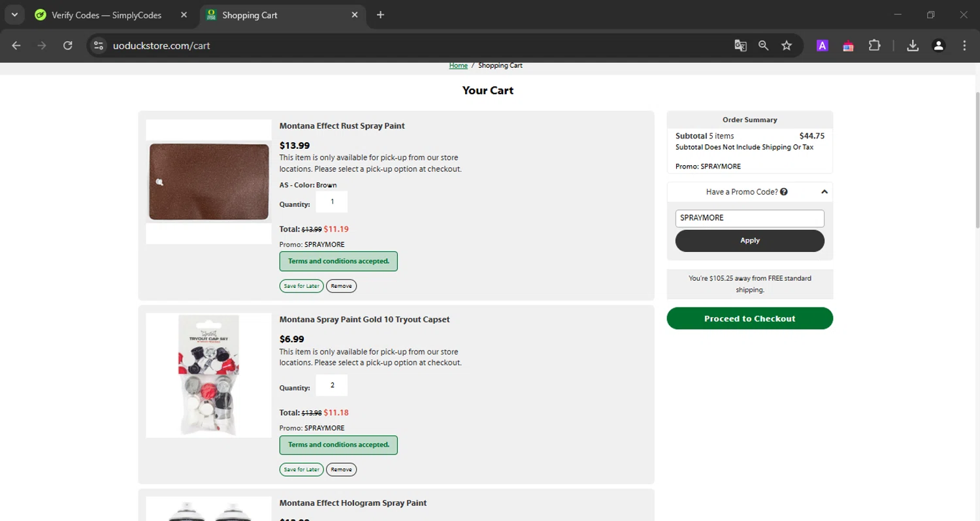Image resolution: width=980 pixels, height=521 pixels.
Task: Click the $44.75 subtotal amount
Action: pyautogui.click(x=811, y=136)
